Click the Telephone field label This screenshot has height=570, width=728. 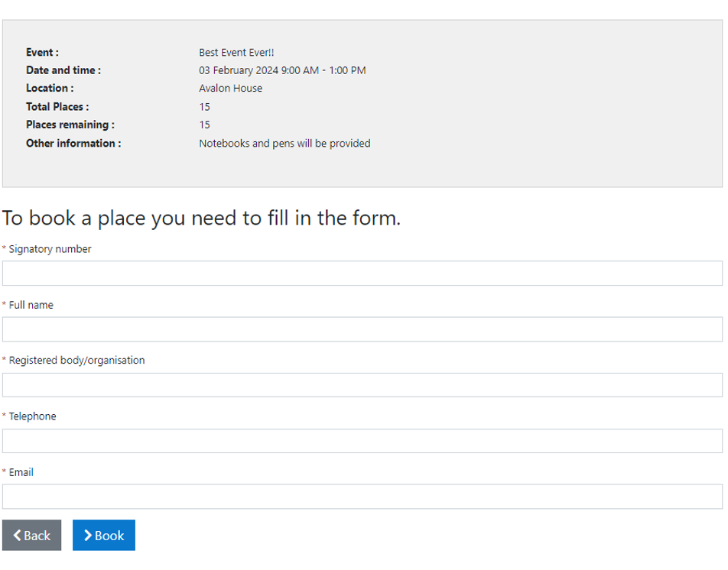(x=33, y=416)
